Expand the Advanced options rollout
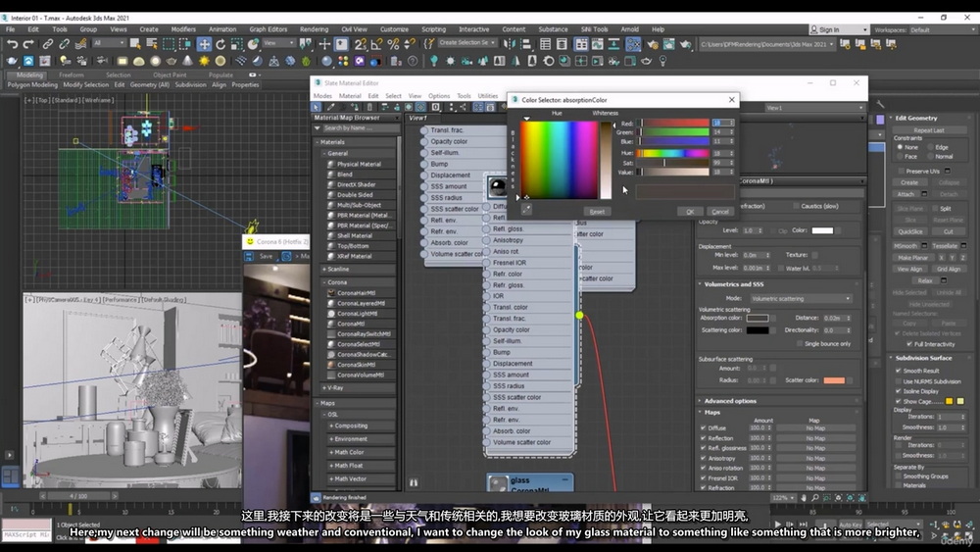The width and height of the screenshot is (980, 552). (730, 401)
